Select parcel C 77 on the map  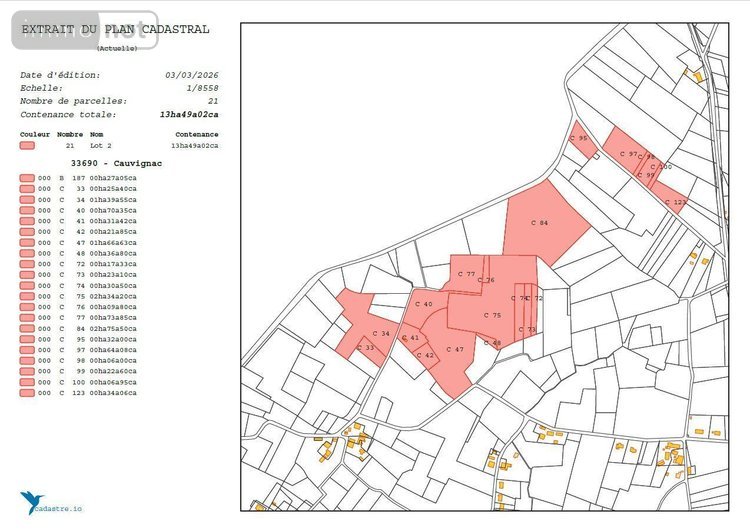(x=467, y=274)
